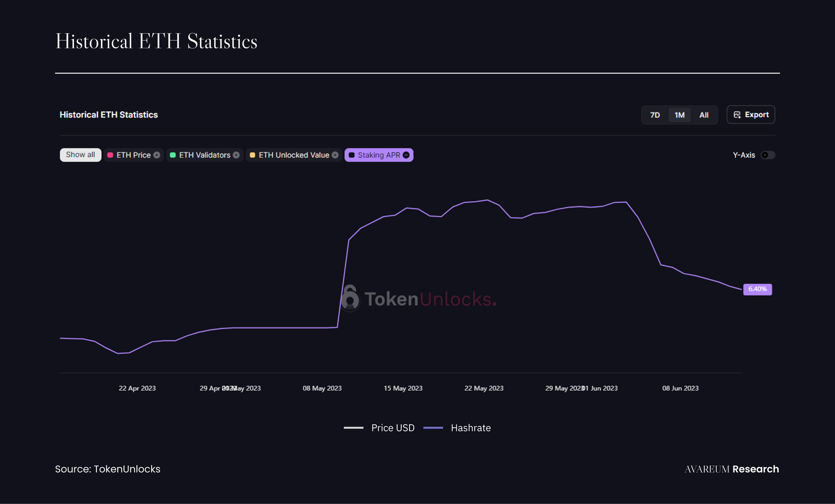835x504 pixels.
Task: Select the 1M time range tab
Action: 679,115
